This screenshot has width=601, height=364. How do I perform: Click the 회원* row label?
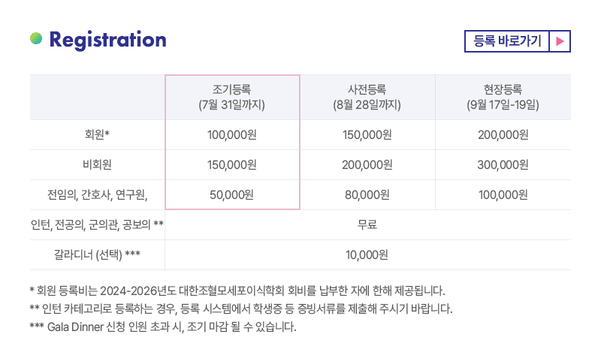(x=98, y=135)
